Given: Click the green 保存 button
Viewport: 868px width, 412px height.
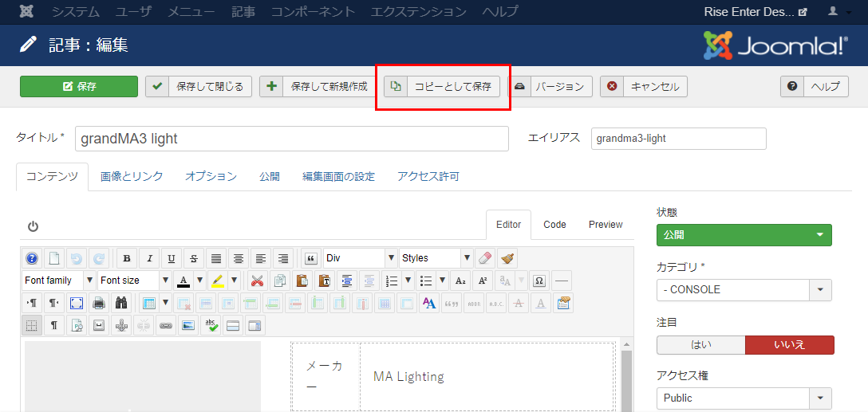Looking at the screenshot, I should (x=79, y=87).
